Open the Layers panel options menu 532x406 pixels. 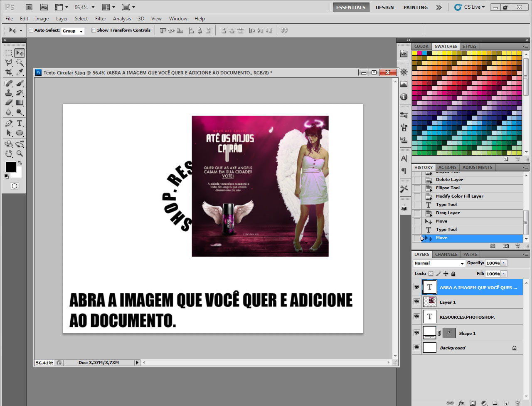point(525,254)
